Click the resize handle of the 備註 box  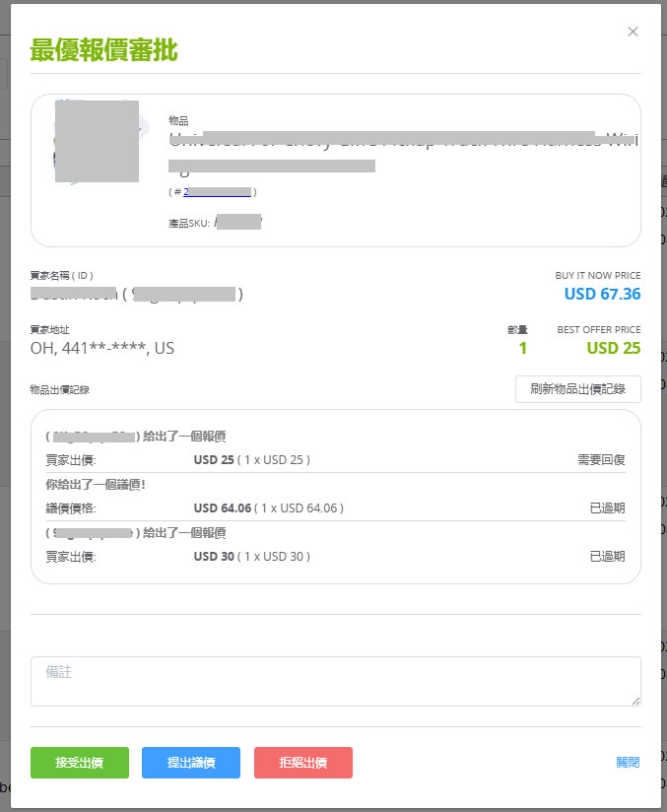pos(635,701)
